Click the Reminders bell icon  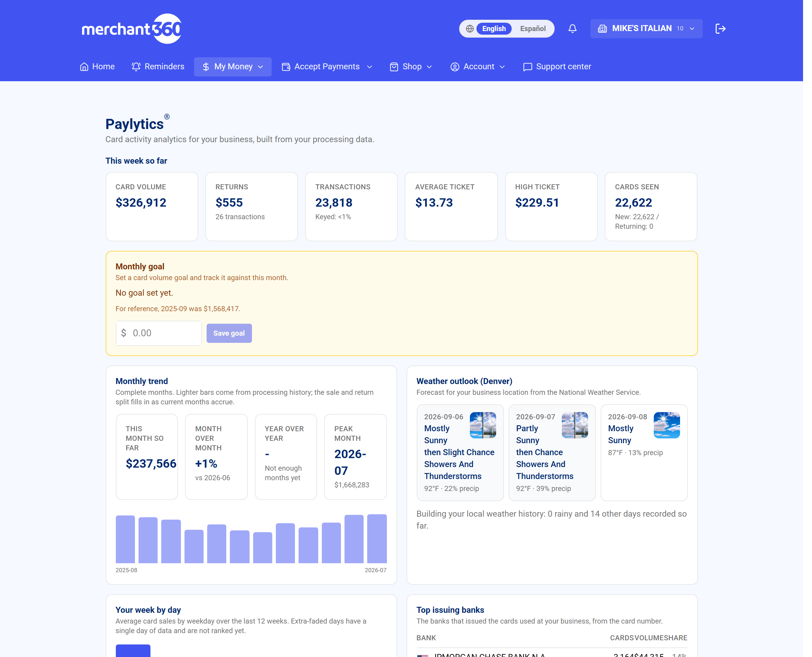136,67
